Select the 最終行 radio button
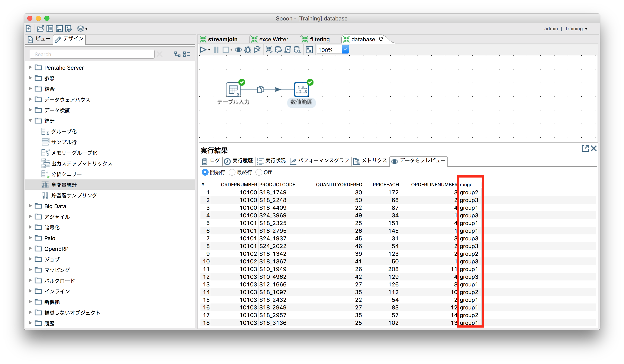 point(232,172)
